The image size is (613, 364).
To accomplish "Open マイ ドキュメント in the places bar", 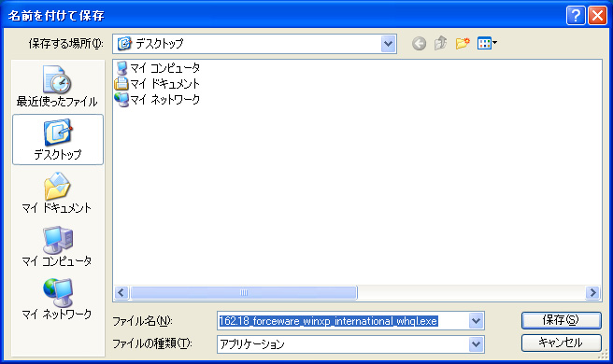I will pos(57,192).
